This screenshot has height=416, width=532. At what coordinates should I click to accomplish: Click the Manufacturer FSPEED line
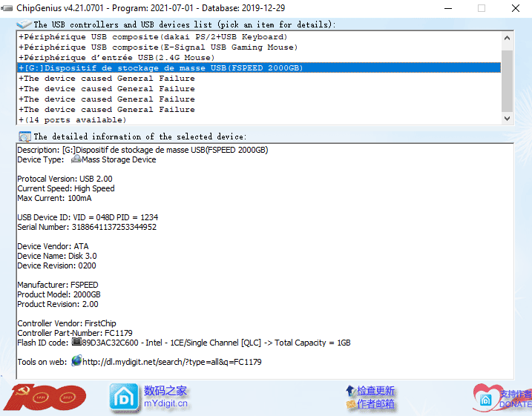[x=58, y=285]
